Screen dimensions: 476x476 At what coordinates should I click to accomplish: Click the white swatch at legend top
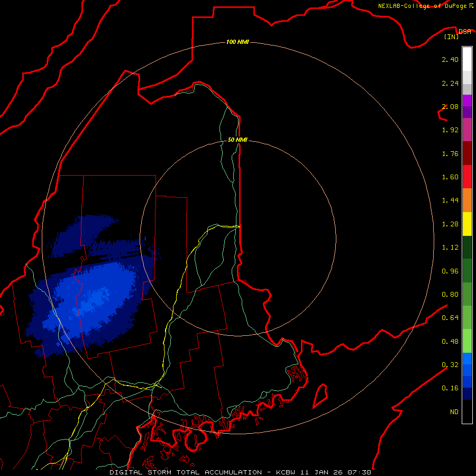[467, 59]
